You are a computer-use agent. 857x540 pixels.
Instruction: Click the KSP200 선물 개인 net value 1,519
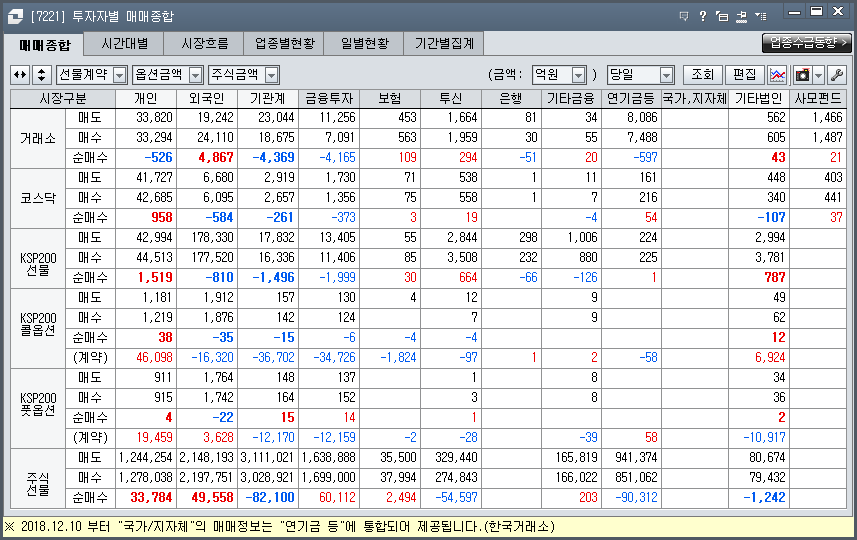[x=155, y=278]
